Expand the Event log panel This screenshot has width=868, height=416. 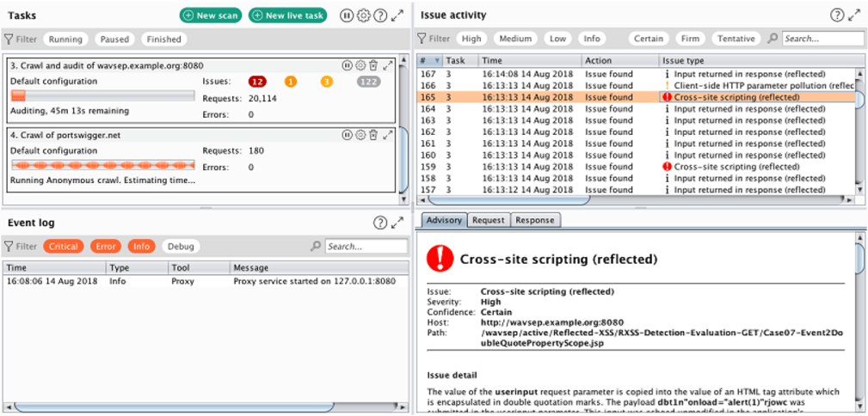[397, 223]
